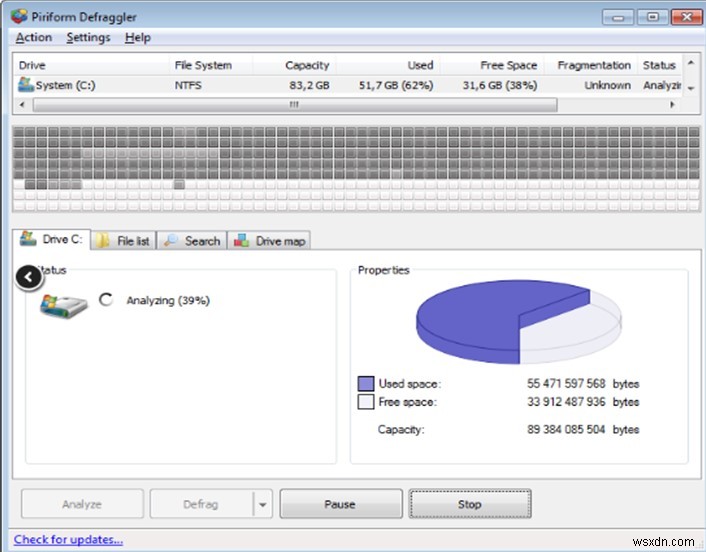The image size is (706, 552).
Task: Switch to the Search tab
Action: point(192,241)
